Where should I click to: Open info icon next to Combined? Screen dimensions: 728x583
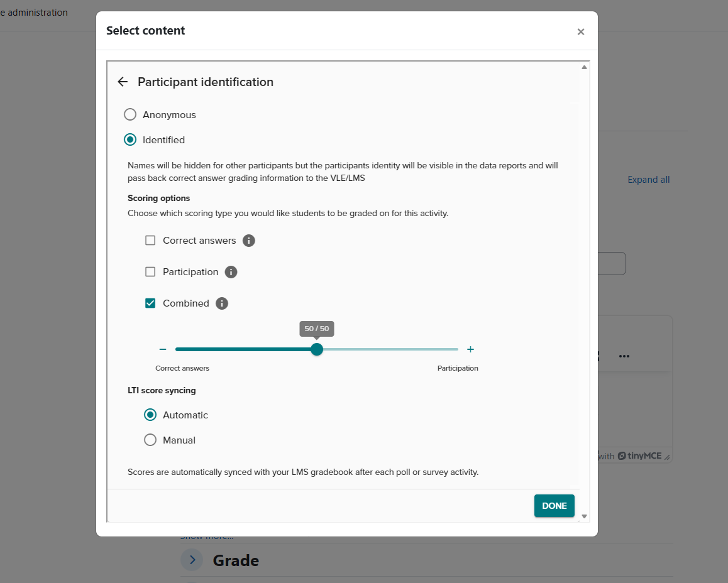pos(222,303)
